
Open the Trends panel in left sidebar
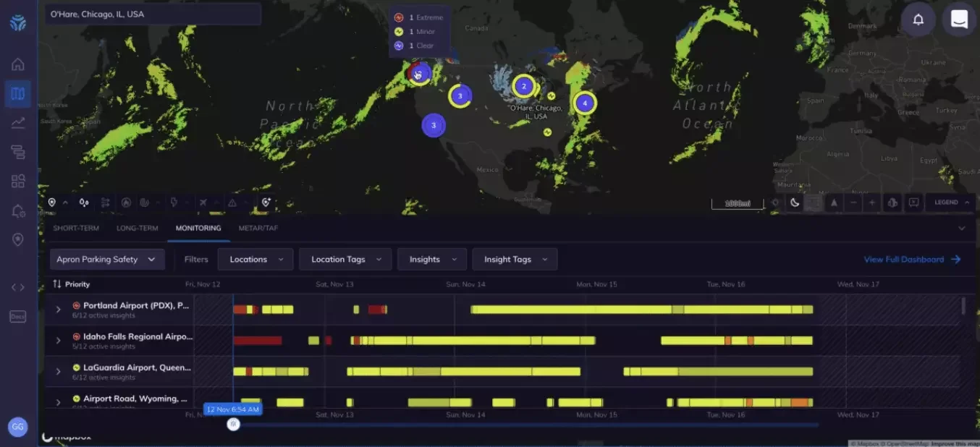tap(17, 122)
